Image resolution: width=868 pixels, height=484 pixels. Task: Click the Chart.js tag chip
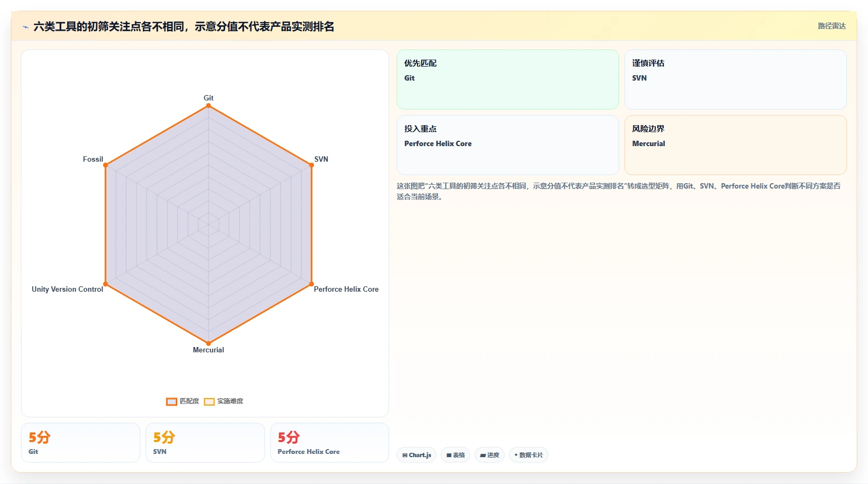pos(417,455)
